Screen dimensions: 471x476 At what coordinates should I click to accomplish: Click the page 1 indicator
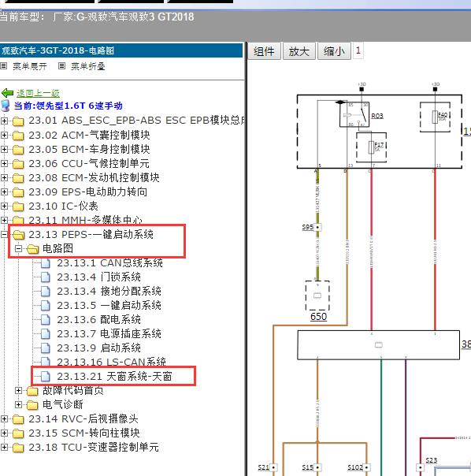pyautogui.click(x=358, y=50)
